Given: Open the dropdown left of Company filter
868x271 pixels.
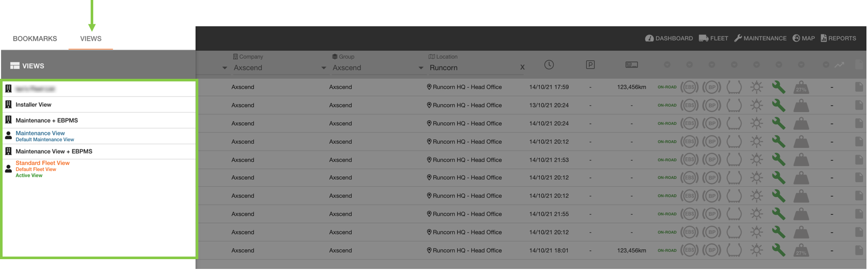Looking at the screenshot, I should (225, 68).
